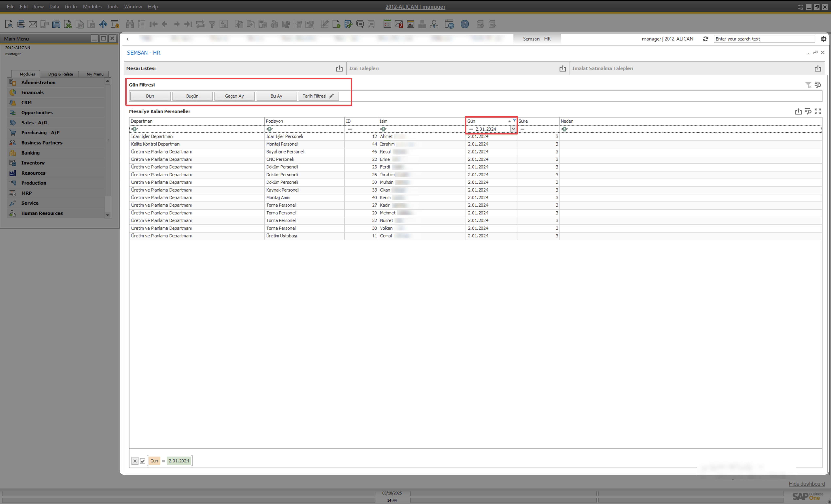Click the blue Help question mark icon
This screenshot has width=831, height=504.
coord(465,24)
